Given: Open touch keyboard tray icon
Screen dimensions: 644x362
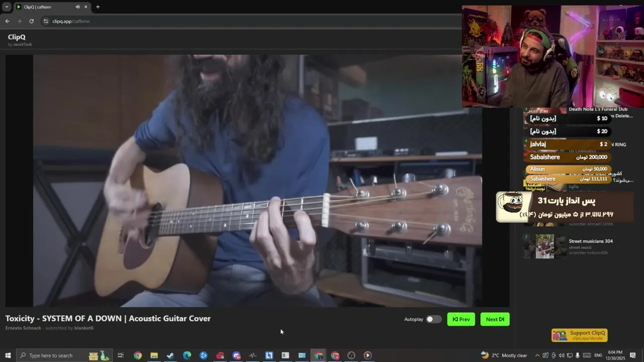Looking at the screenshot, I should 587,355.
